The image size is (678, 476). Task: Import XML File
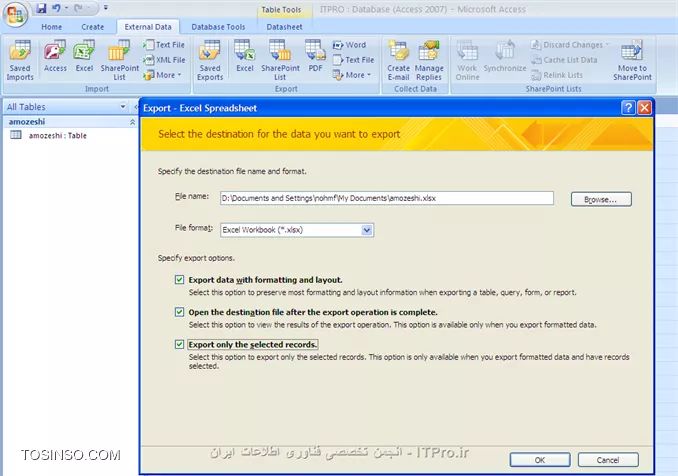[x=165, y=60]
